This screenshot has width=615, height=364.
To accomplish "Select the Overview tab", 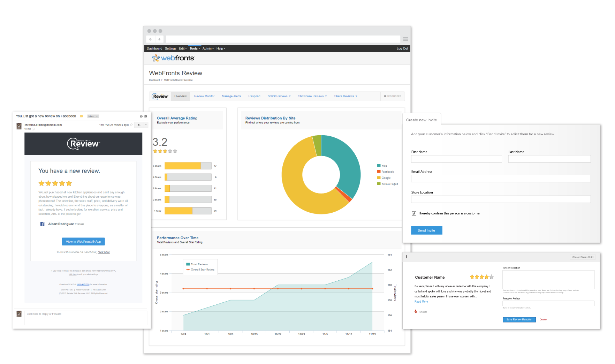I will 181,96.
